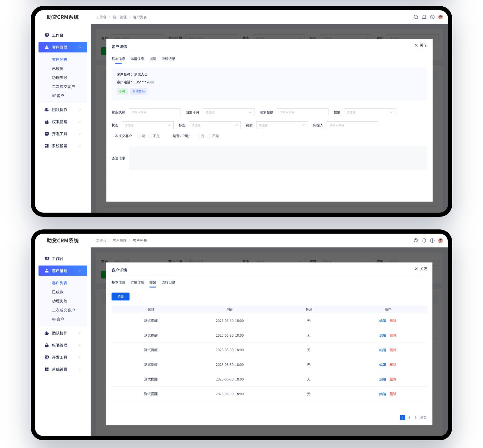483x448 pixels.
Task: Switch to 详情信息 tab in the upper dialog
Action: tap(137, 59)
